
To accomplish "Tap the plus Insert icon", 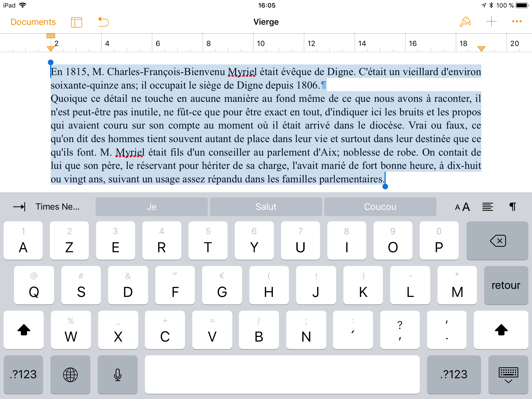I will [491, 22].
